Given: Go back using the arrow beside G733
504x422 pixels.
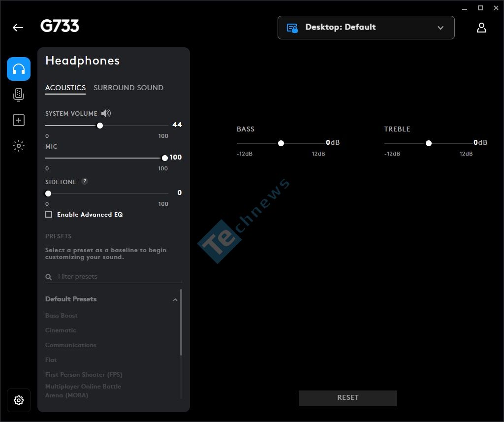Looking at the screenshot, I should [18, 28].
